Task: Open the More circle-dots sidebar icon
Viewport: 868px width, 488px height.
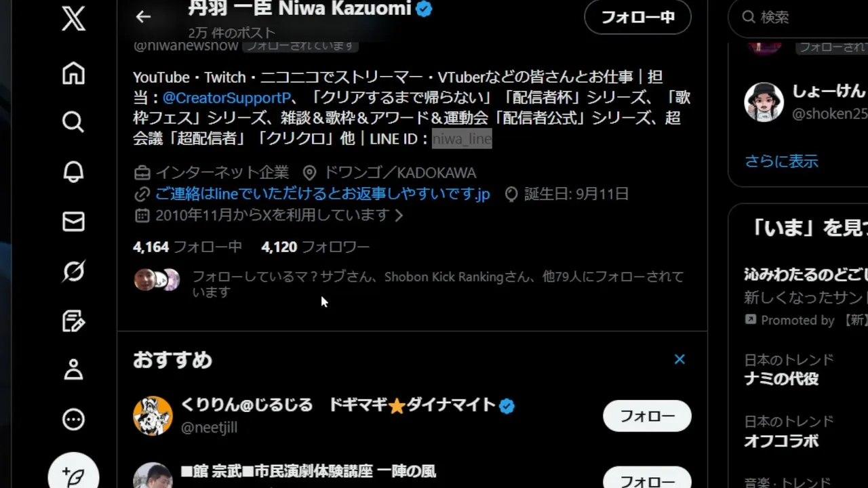Action: coord(73,420)
